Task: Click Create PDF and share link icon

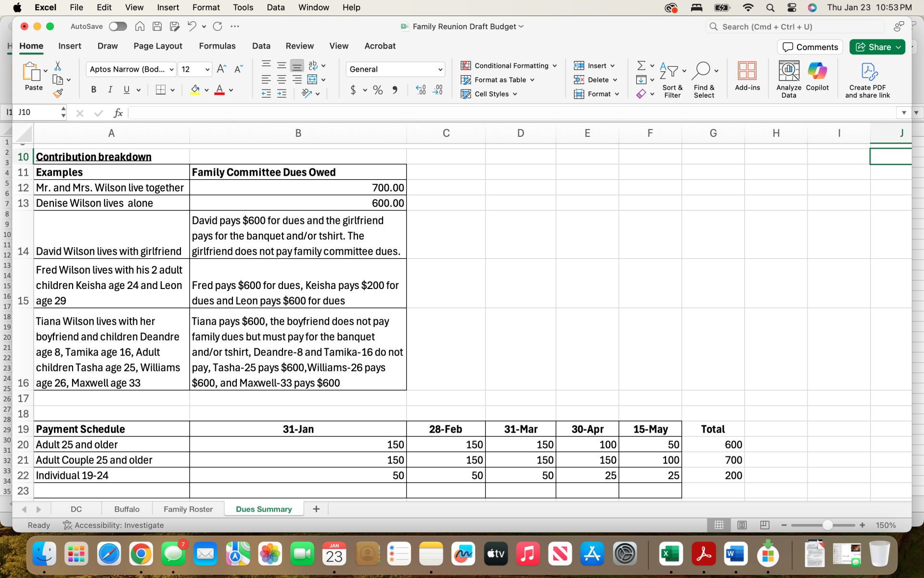Action: click(868, 80)
